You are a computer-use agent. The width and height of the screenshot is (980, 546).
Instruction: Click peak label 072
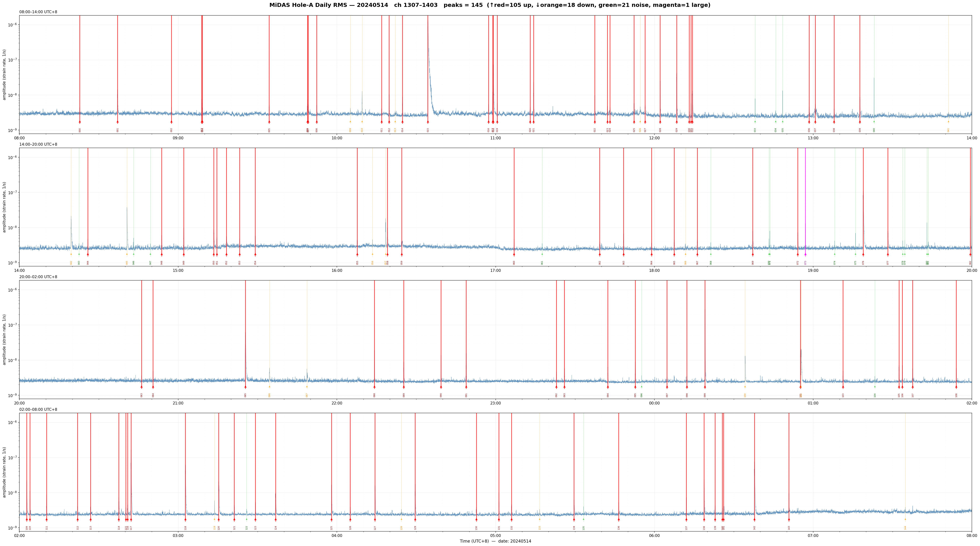pos(798,263)
